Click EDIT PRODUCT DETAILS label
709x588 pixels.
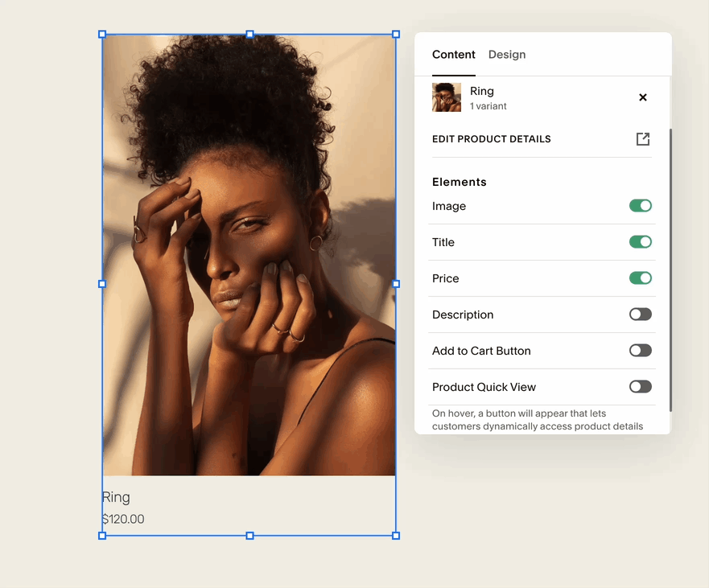[491, 138]
